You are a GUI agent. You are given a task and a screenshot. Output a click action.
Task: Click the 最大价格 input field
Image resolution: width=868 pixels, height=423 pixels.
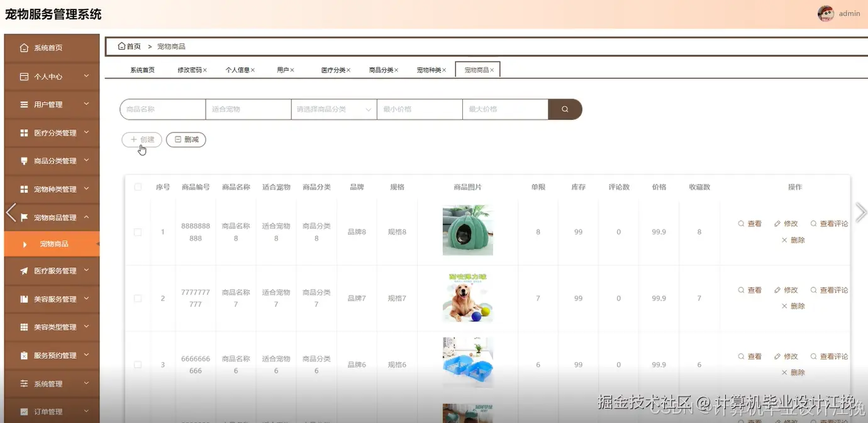(505, 109)
